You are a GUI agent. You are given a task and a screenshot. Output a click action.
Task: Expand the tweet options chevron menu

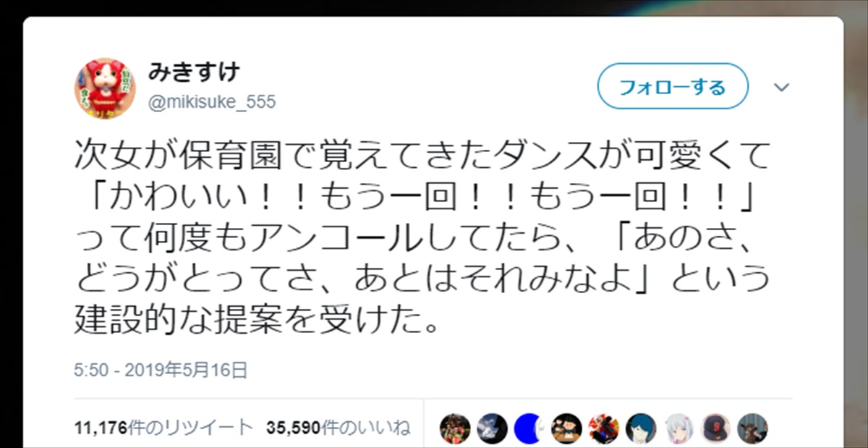coord(782,88)
